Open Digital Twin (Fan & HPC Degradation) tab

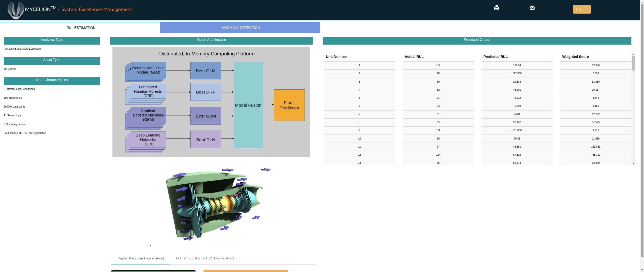click(205, 258)
